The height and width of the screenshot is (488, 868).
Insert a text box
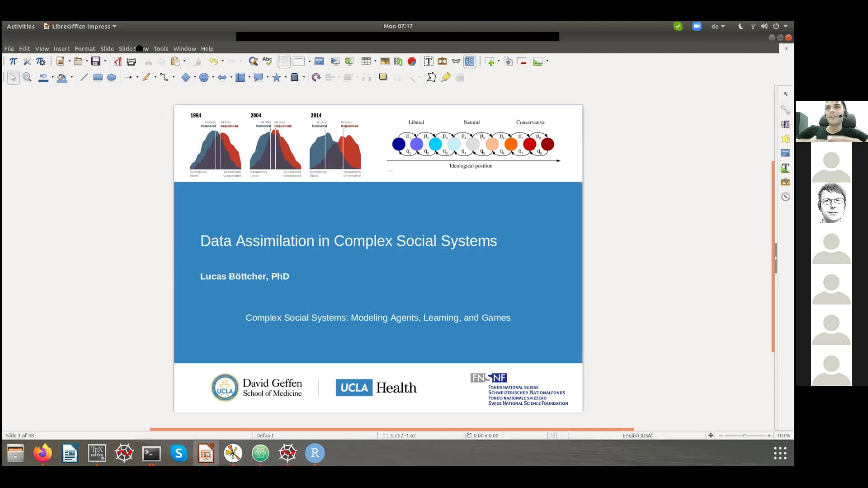click(x=429, y=61)
